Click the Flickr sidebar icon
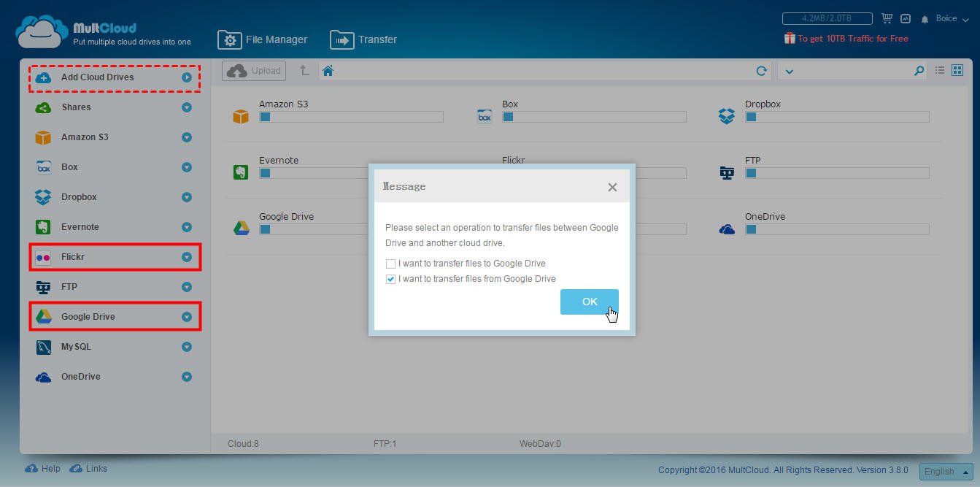Screen dimensions: 980x487 pyautogui.click(x=43, y=257)
